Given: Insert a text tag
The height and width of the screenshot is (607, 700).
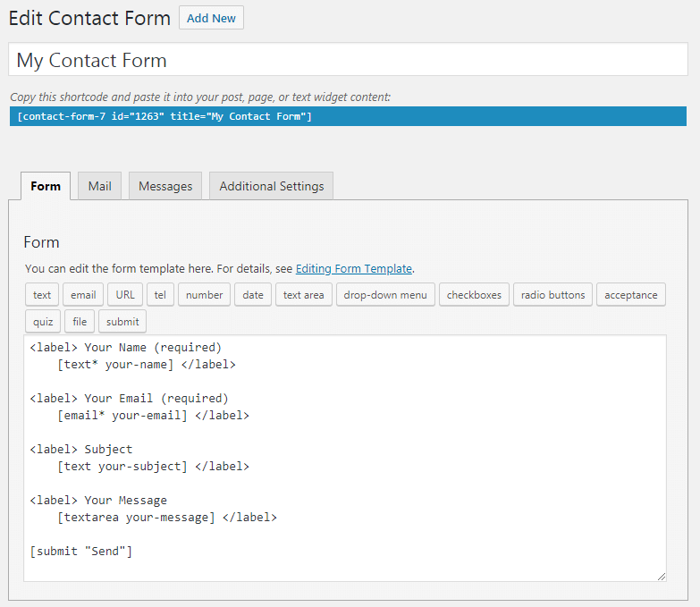Looking at the screenshot, I should [x=42, y=295].
